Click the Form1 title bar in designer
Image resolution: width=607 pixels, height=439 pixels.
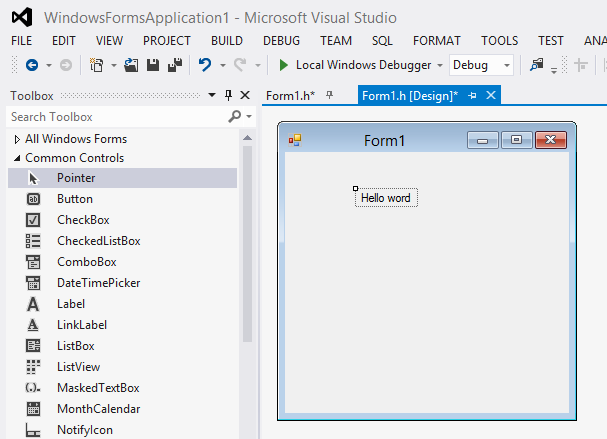tap(384, 140)
